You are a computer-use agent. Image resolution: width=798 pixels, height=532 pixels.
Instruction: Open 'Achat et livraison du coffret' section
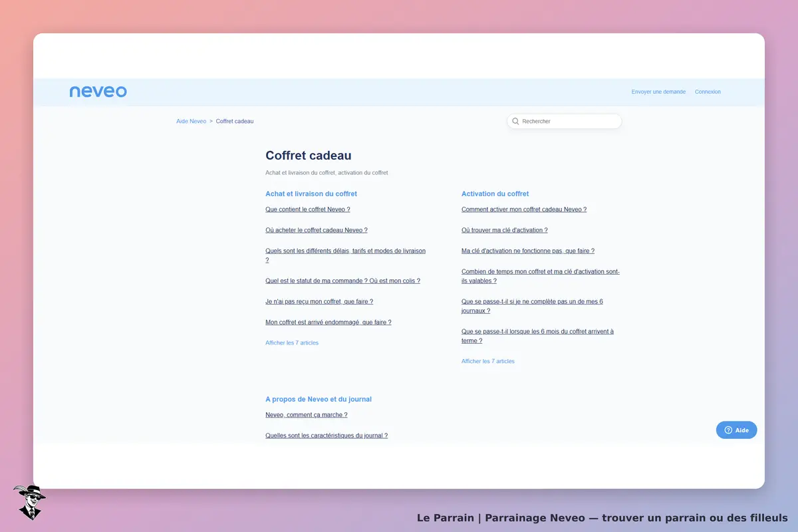[x=311, y=194]
